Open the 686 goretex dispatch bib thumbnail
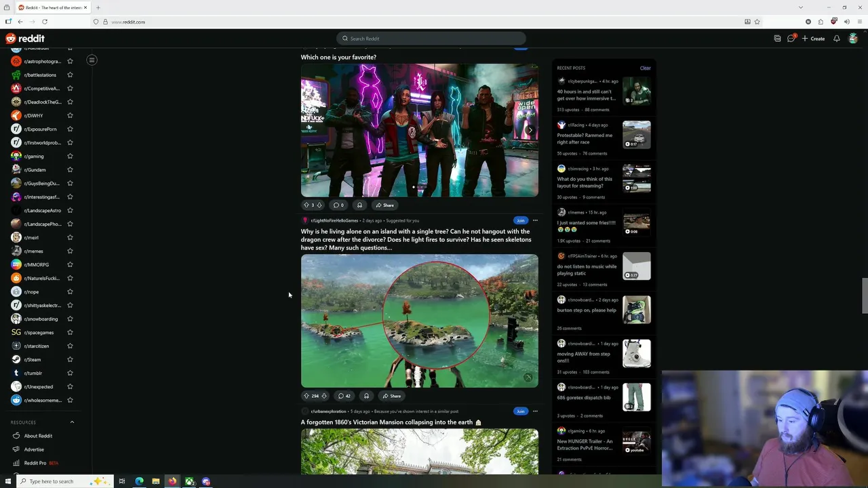868x488 pixels. point(637,397)
